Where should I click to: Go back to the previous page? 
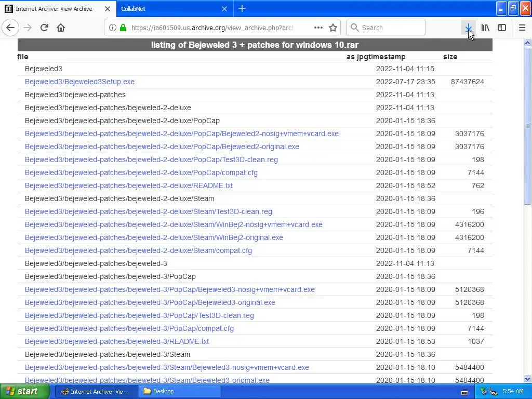pos(10,28)
